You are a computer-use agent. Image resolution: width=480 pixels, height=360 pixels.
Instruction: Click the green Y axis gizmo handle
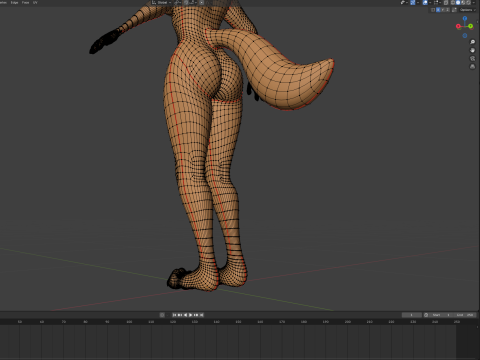[x=470, y=26]
